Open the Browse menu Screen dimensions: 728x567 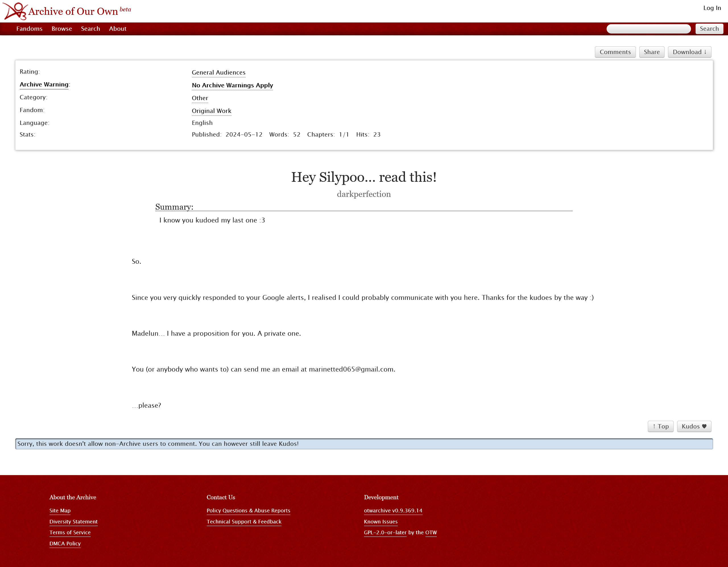(x=62, y=29)
